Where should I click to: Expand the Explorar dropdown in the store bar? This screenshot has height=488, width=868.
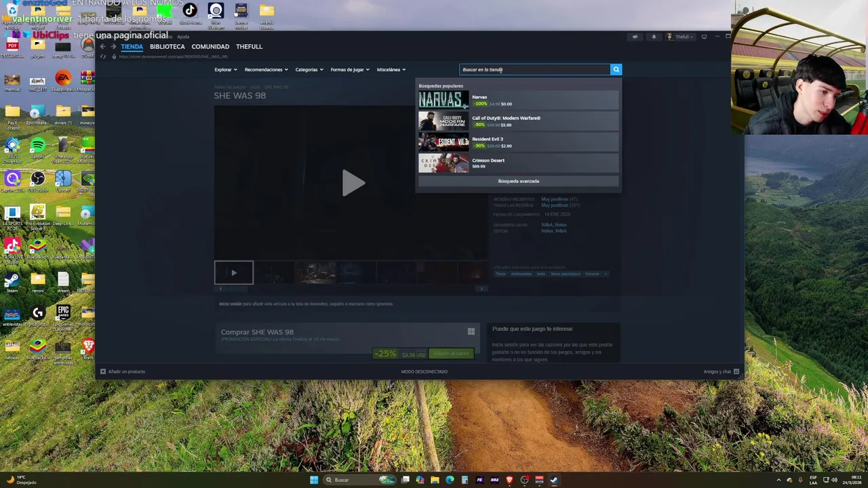[226, 69]
